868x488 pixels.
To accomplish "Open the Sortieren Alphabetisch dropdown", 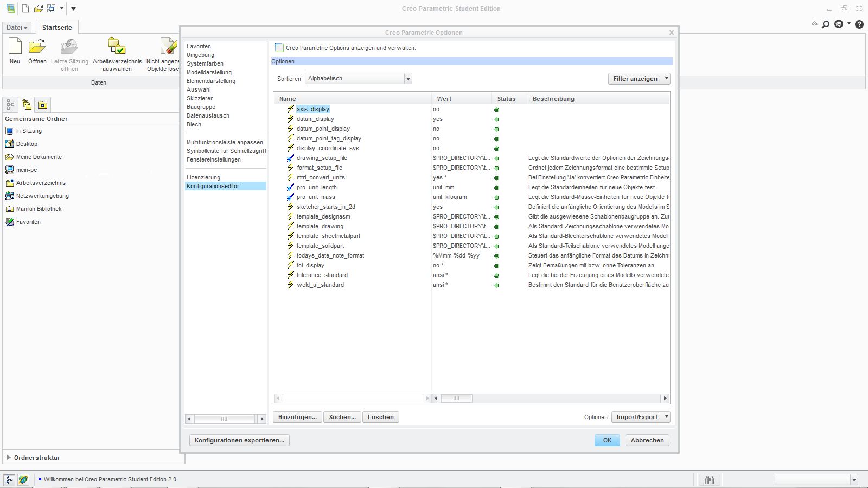I will (359, 79).
